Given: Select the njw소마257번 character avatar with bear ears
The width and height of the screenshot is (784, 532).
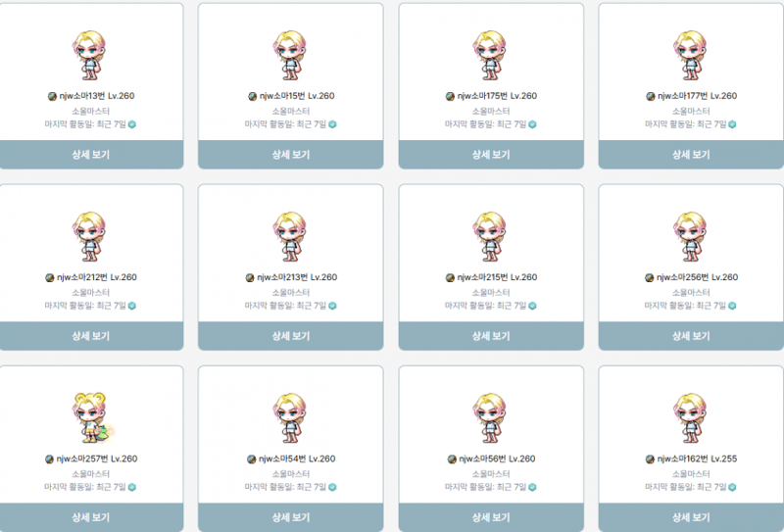Looking at the screenshot, I should coord(92,417).
